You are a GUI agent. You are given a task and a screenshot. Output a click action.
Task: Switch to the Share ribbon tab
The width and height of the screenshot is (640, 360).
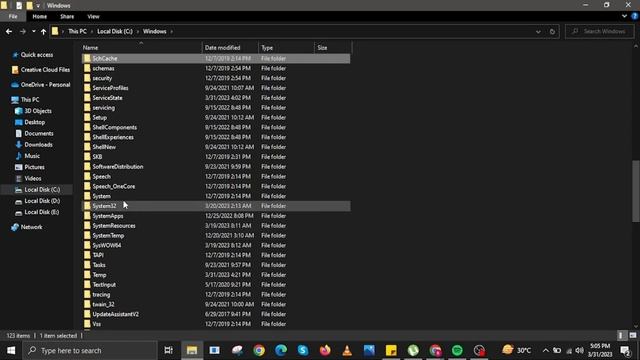pos(67,16)
